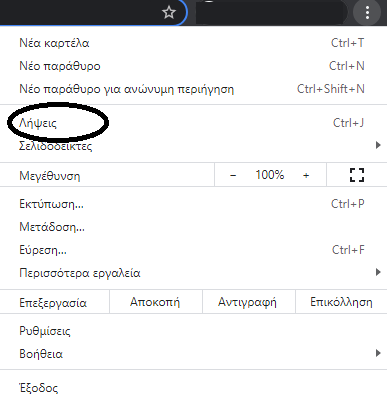387x401 pixels.
Task: Expand the Σελιδοδείκτες submenu arrow
Action: point(378,145)
